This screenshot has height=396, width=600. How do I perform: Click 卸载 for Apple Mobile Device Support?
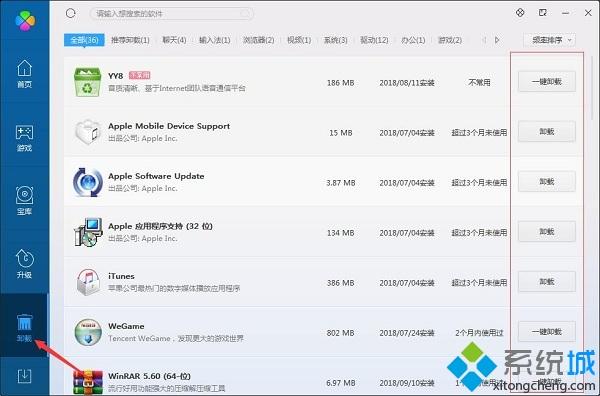click(547, 132)
